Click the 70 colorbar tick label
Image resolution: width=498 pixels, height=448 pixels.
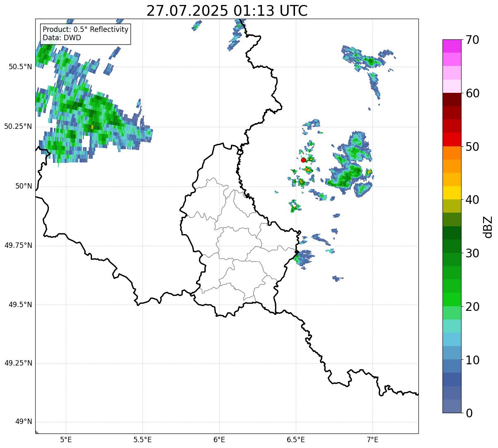[472, 40]
